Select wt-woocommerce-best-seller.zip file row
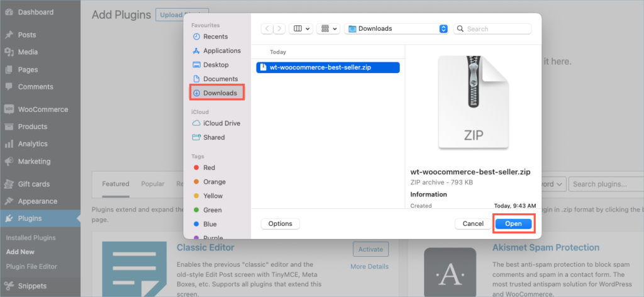Image resolution: width=644 pixels, height=297 pixels. 328,67
